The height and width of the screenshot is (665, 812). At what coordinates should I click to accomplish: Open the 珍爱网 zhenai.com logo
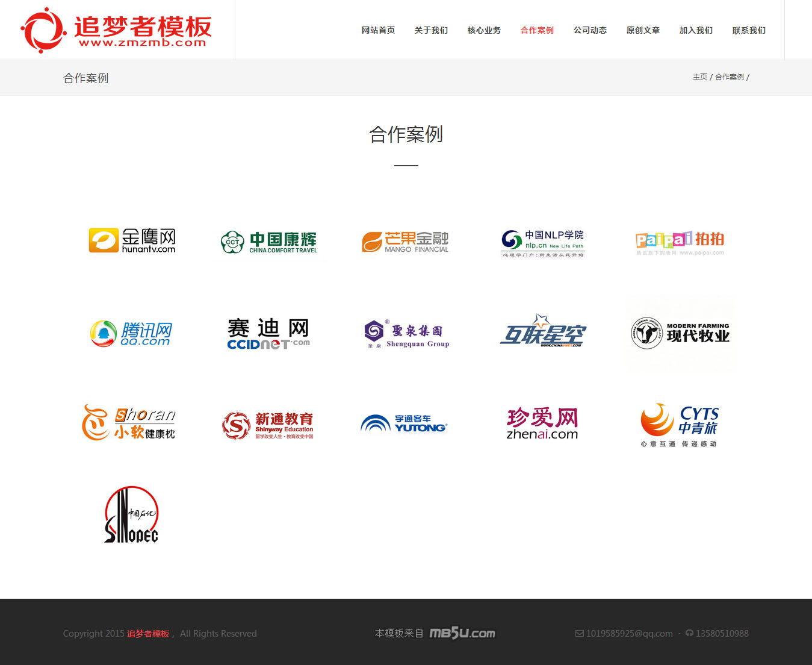click(542, 424)
